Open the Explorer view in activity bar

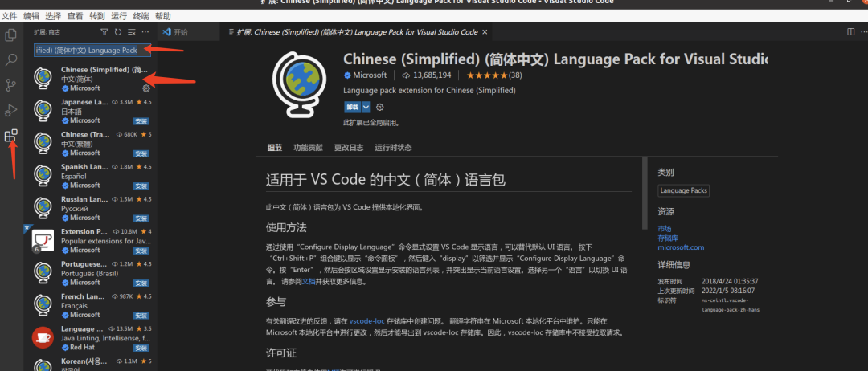point(10,35)
